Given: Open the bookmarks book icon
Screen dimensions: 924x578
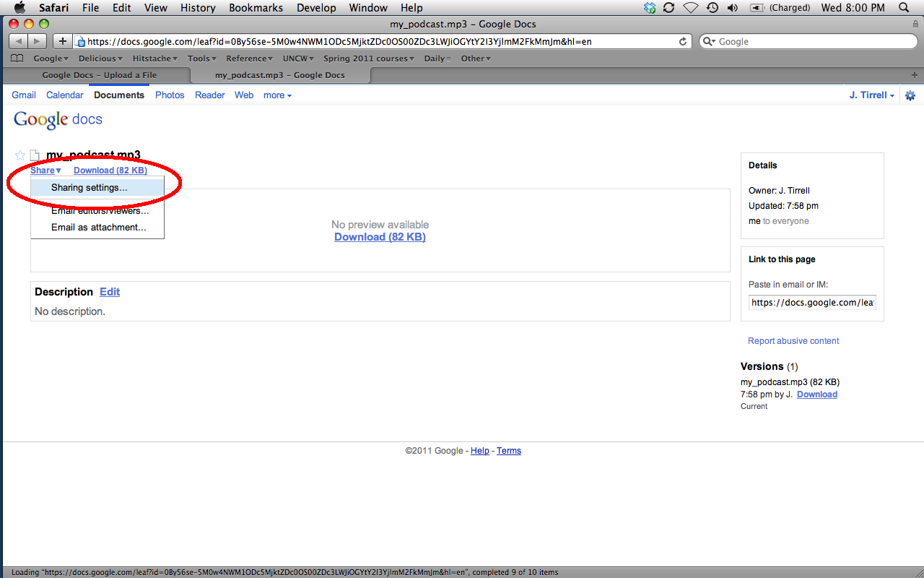Looking at the screenshot, I should point(17,59).
